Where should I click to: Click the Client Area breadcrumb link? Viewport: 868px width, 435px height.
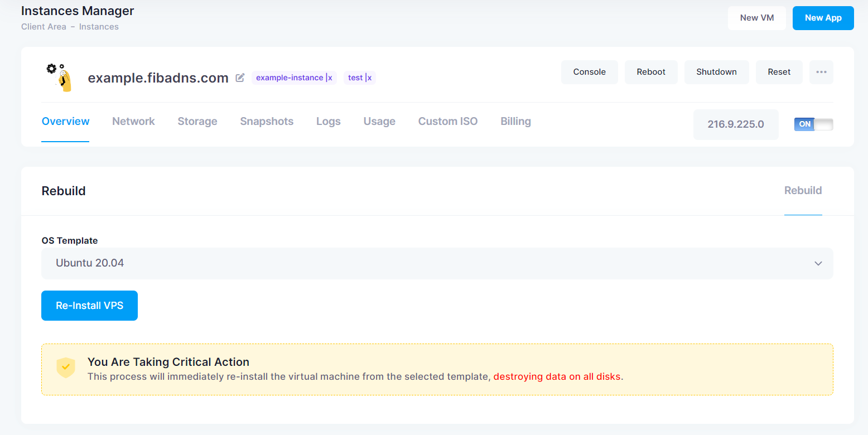pyautogui.click(x=44, y=27)
